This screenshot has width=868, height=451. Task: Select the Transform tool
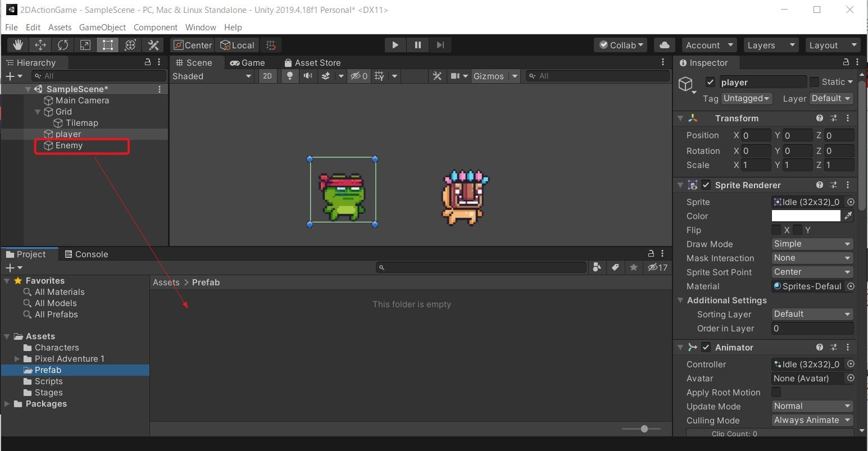(130, 45)
